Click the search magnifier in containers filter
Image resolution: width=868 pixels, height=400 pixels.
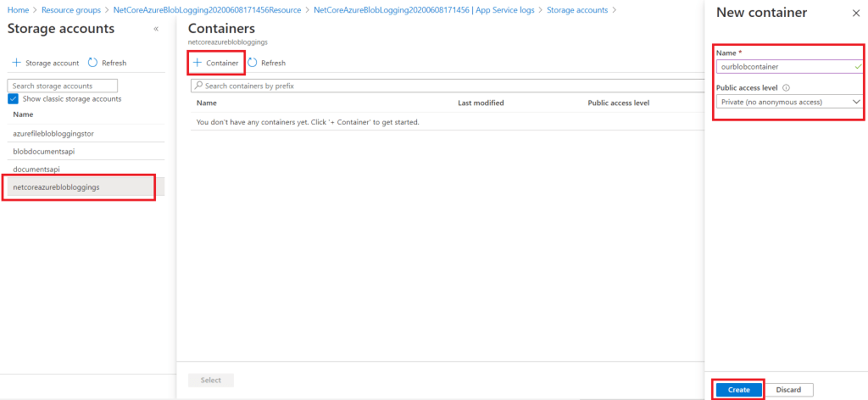pyautogui.click(x=198, y=86)
